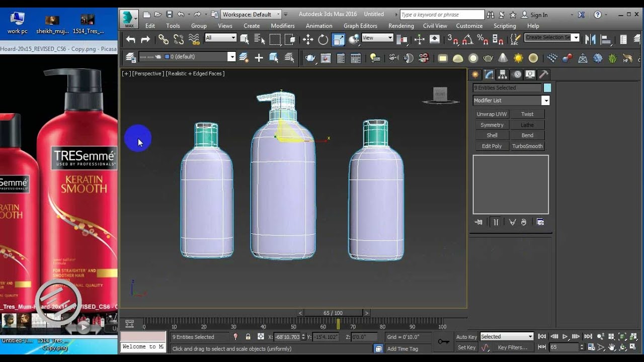Click the Select and Place tool
This screenshot has height=362, width=644.
coord(354,39)
